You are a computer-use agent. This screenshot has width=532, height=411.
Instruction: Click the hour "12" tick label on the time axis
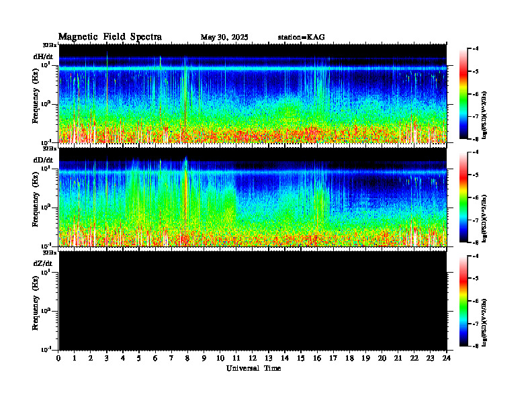[253, 359]
